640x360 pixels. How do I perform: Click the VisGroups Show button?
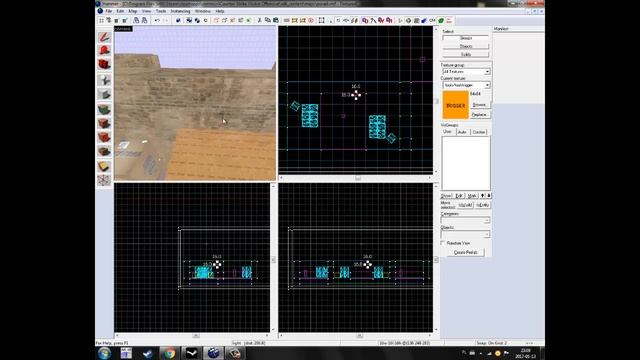point(446,196)
